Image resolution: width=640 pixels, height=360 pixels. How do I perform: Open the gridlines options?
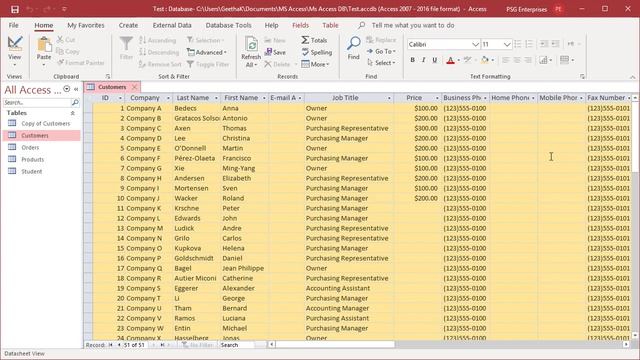click(545, 60)
